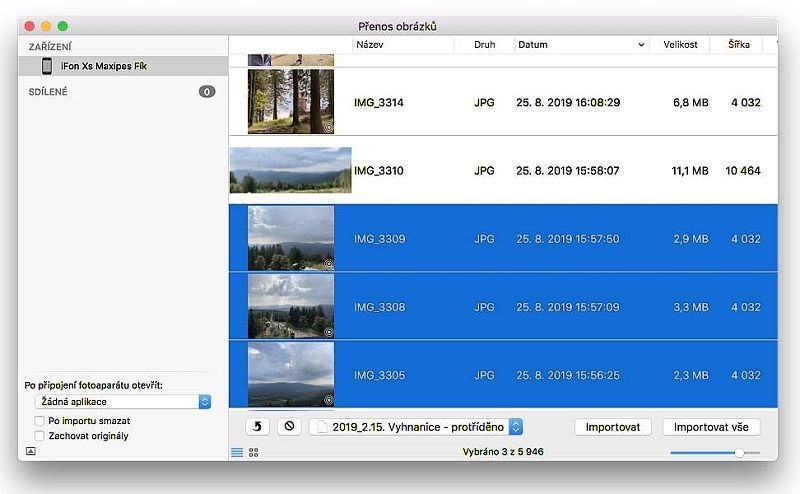Click date "25. 8. 2019 15:56:25"
This screenshot has width=800, height=494.
567,375
